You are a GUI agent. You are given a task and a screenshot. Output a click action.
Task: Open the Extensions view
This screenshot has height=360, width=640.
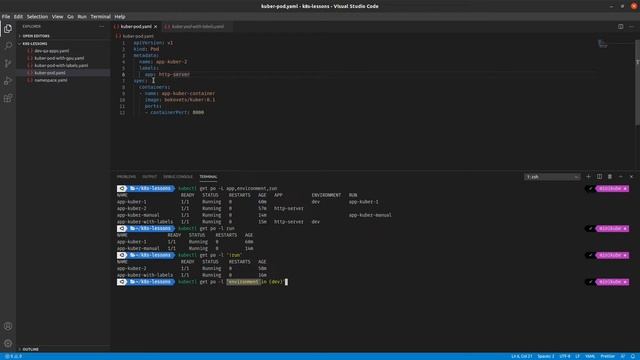(x=8, y=98)
